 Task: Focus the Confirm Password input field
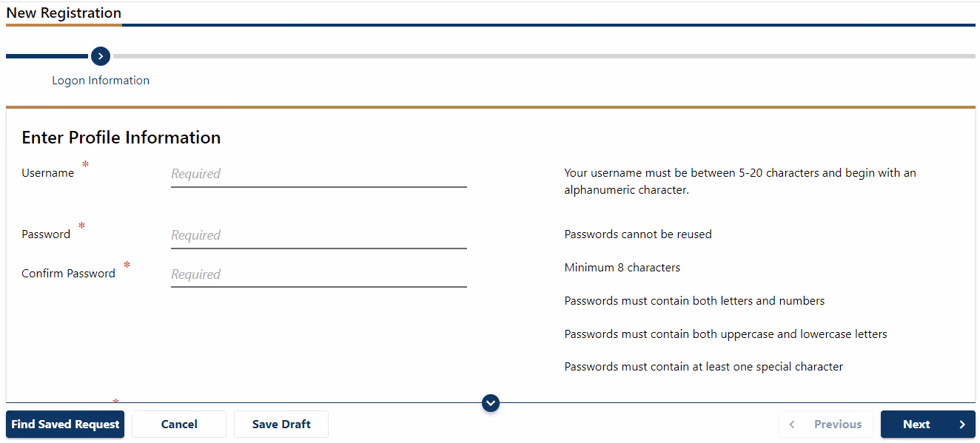click(x=319, y=275)
